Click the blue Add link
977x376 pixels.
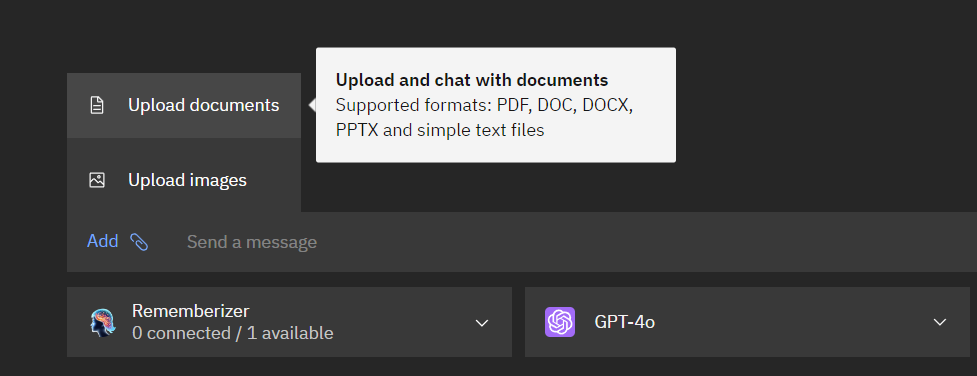pyautogui.click(x=103, y=241)
